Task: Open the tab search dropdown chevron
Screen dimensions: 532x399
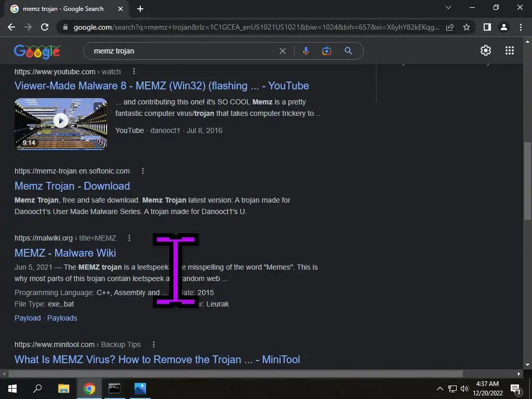Action: [x=448, y=7]
